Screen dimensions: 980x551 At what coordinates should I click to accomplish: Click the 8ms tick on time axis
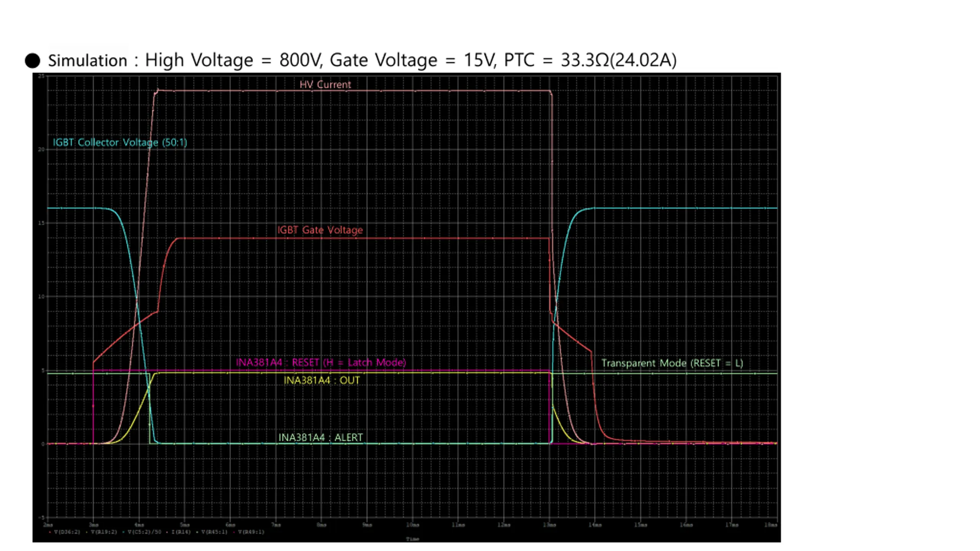(x=321, y=525)
